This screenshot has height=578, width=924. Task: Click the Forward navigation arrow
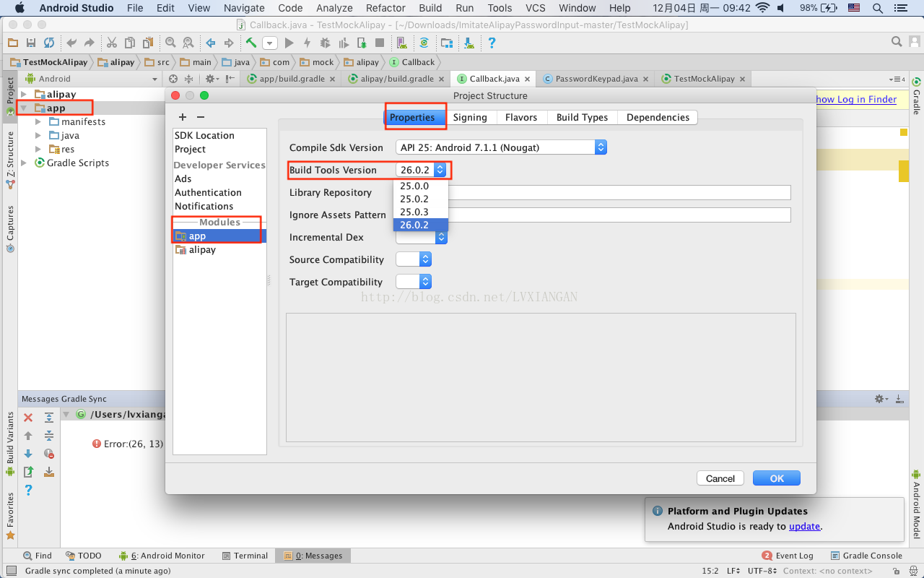(228, 43)
